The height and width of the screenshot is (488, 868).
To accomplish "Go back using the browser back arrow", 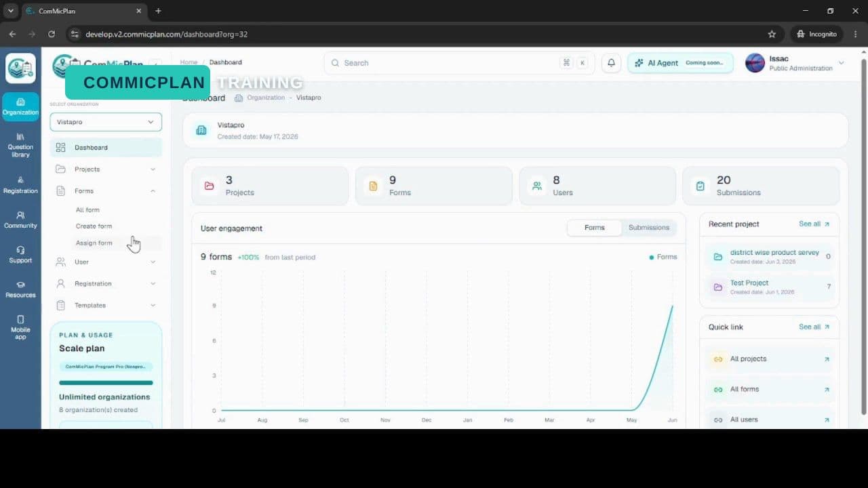I will tap(12, 34).
